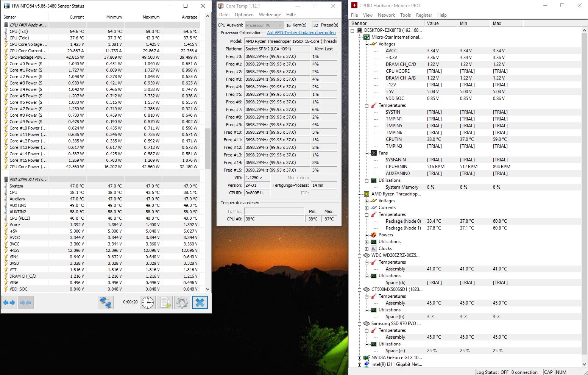The height and width of the screenshot is (375, 588).
Task: Click the Value column header in Hardware Monitor
Action: click(x=441, y=23)
